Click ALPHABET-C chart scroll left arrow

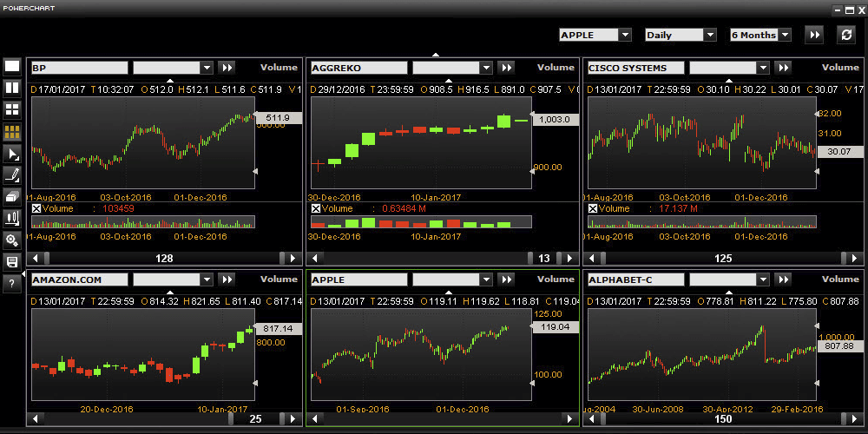592,418
